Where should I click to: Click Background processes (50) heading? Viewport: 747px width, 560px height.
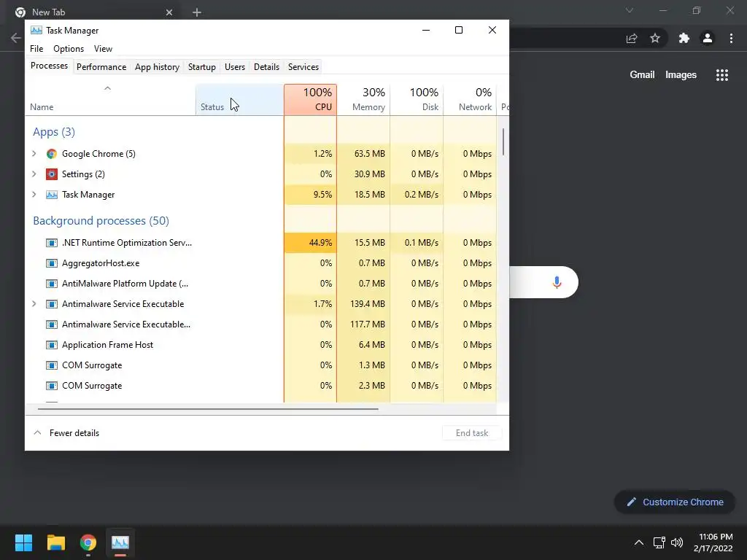click(x=101, y=221)
